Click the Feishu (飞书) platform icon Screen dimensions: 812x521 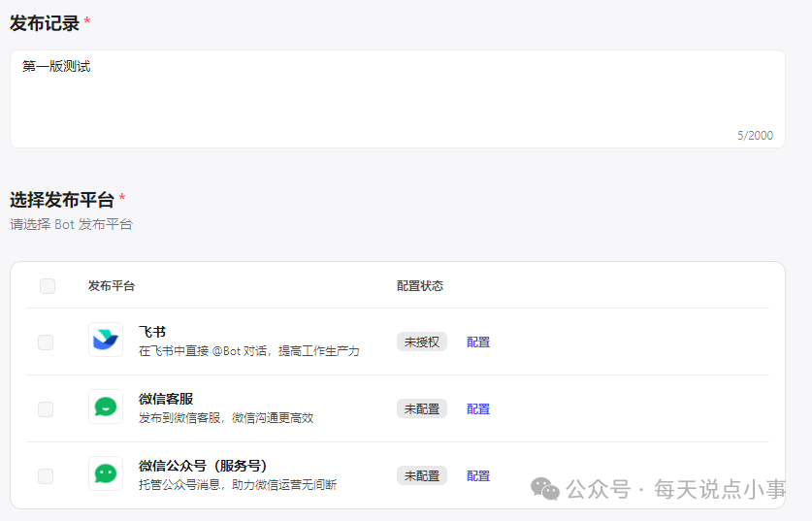tap(106, 340)
